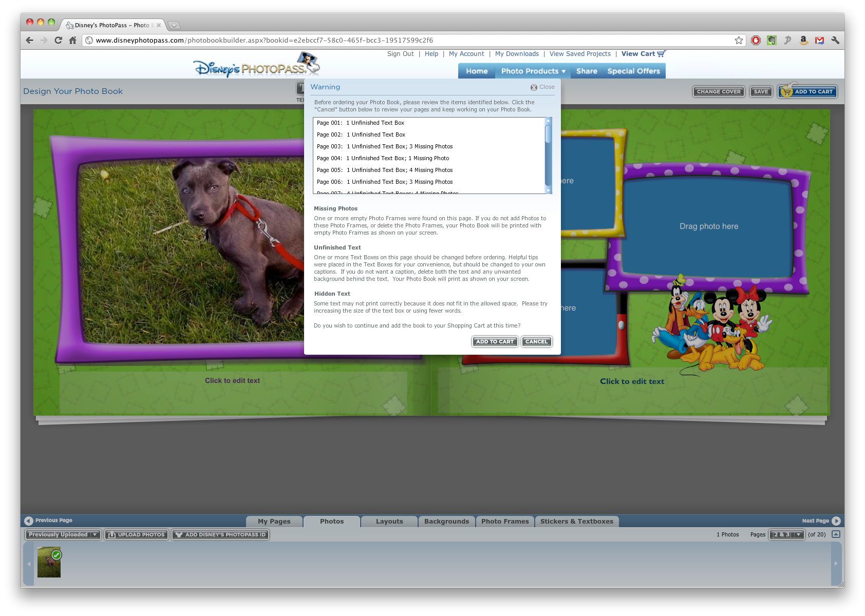Switch to the Stickers & Textboxes tab
Image resolution: width=865 pixels, height=616 pixels.
tap(577, 521)
